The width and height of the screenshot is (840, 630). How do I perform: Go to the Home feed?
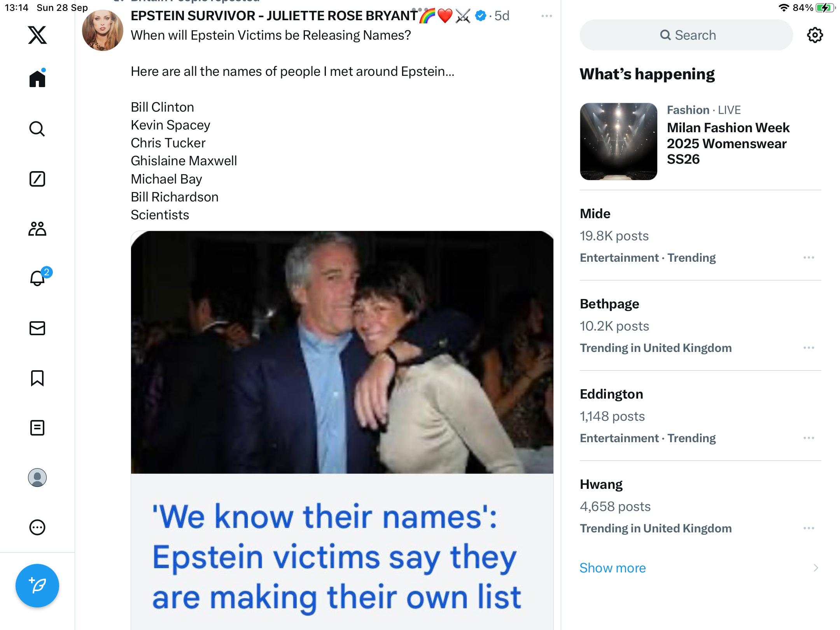point(37,79)
